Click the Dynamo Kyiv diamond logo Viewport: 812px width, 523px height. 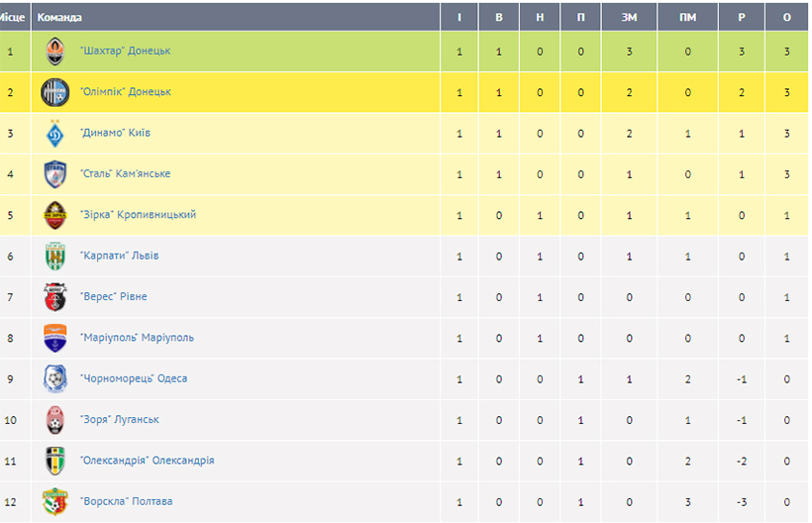(54, 134)
